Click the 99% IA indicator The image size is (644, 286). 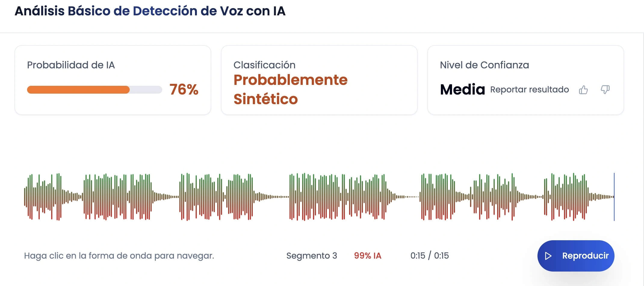coord(367,256)
